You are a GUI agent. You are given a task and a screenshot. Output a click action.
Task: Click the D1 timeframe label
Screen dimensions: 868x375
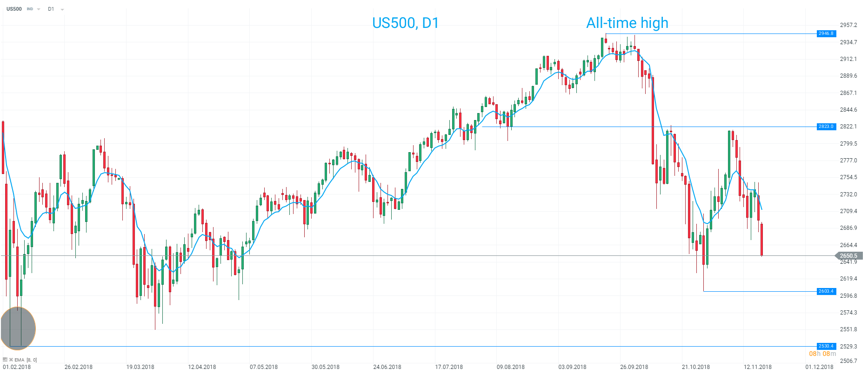coord(51,9)
